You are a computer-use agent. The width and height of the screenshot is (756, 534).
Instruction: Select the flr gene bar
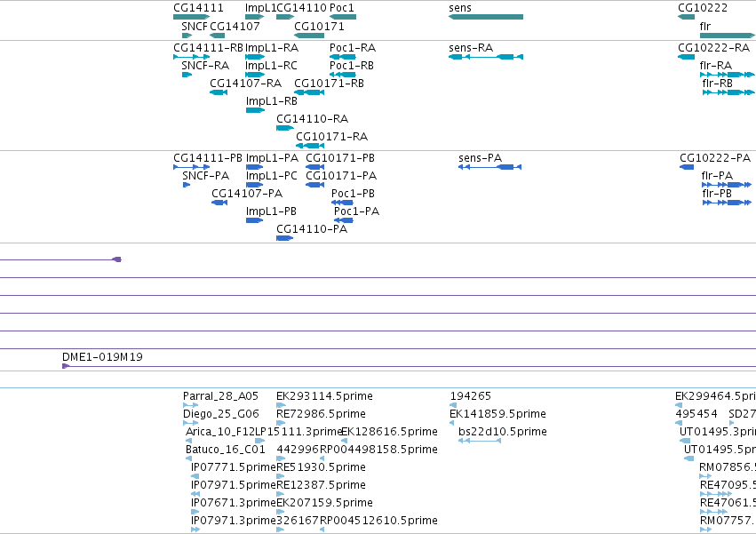(727, 36)
